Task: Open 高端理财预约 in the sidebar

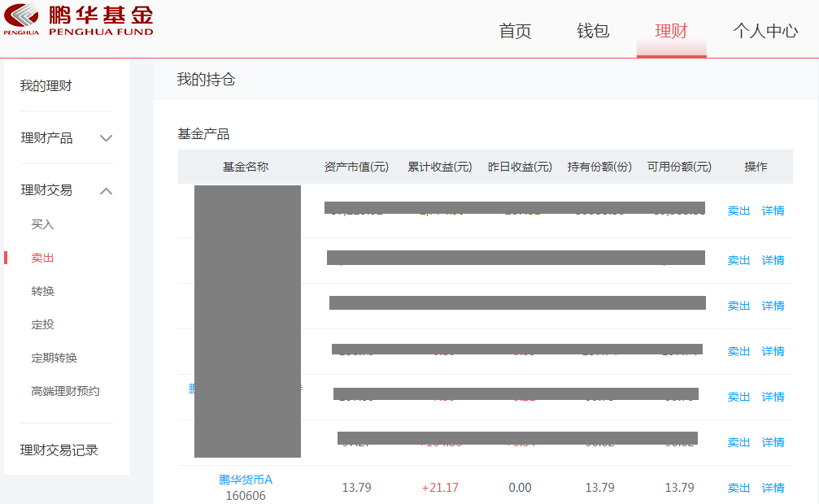Action: 65,391
